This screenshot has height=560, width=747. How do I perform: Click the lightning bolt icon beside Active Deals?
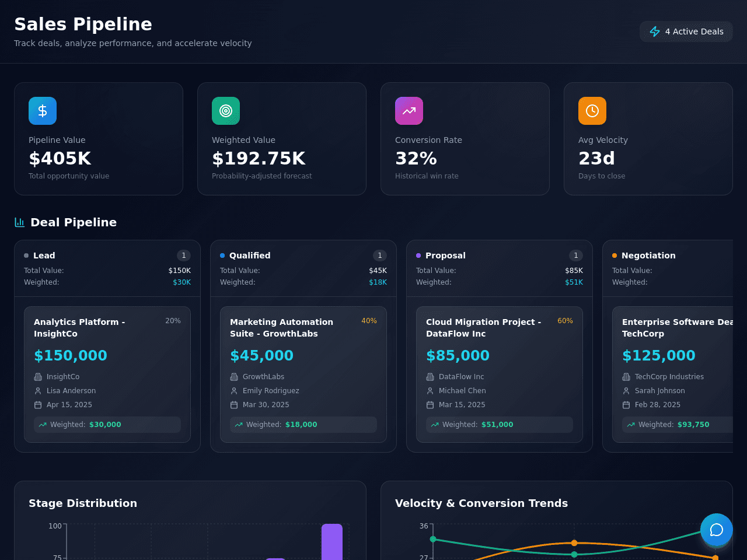tap(655, 32)
